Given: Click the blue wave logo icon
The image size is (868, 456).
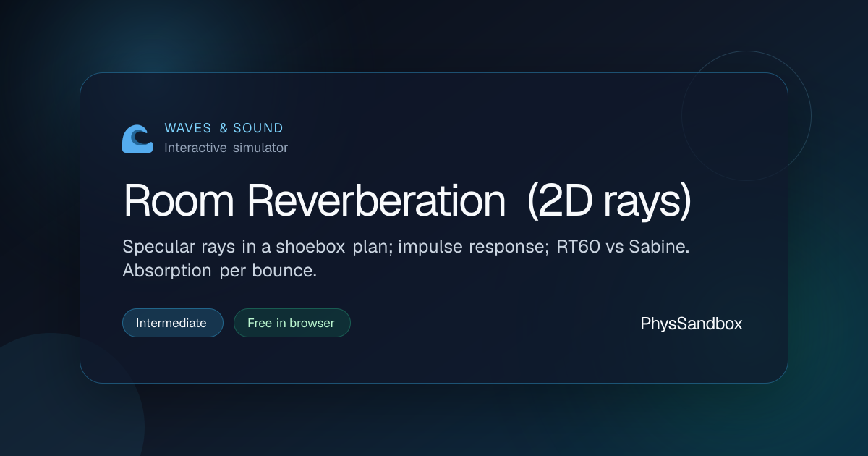Looking at the screenshot, I should click(x=137, y=138).
